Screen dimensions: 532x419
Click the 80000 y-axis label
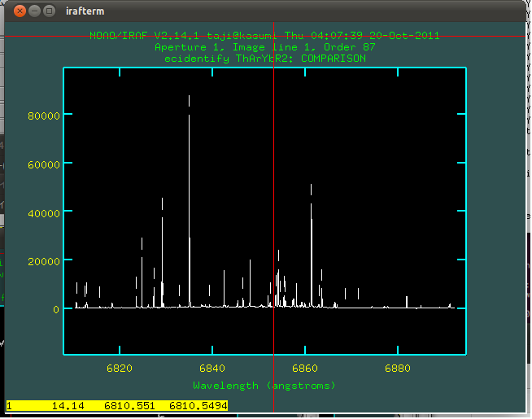(x=44, y=116)
